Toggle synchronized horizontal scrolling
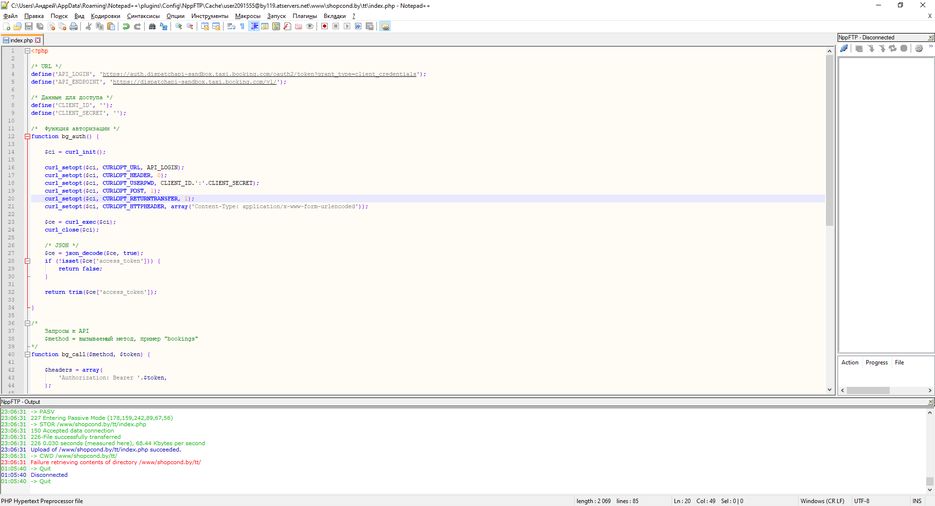Image resolution: width=935 pixels, height=506 pixels. [216, 26]
